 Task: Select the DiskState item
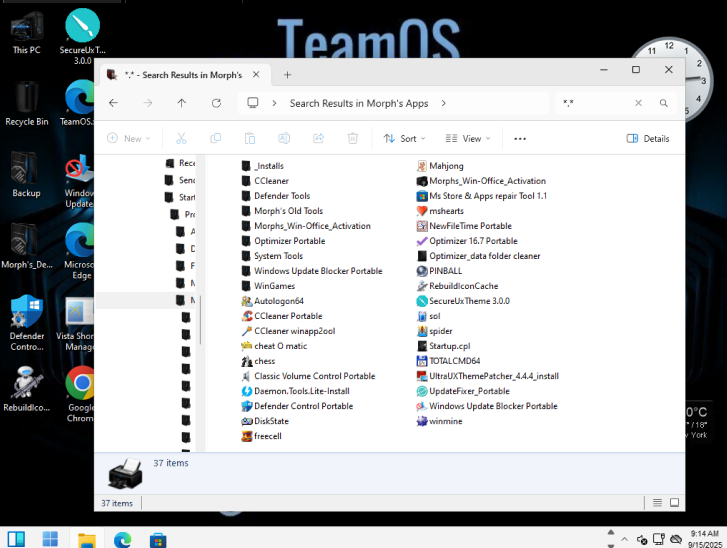(x=265, y=421)
